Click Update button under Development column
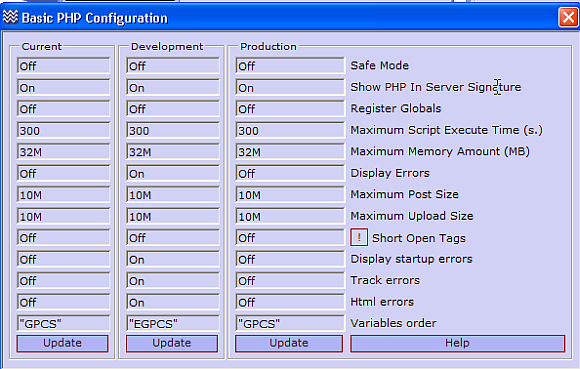 [x=172, y=343]
